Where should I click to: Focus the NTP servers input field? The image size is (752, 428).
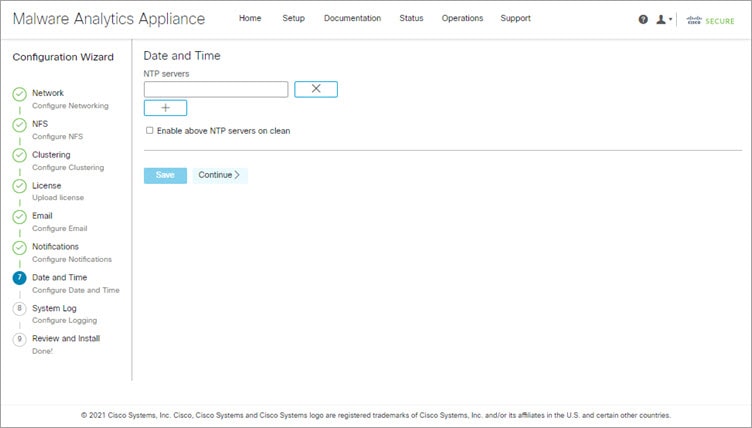click(x=216, y=89)
